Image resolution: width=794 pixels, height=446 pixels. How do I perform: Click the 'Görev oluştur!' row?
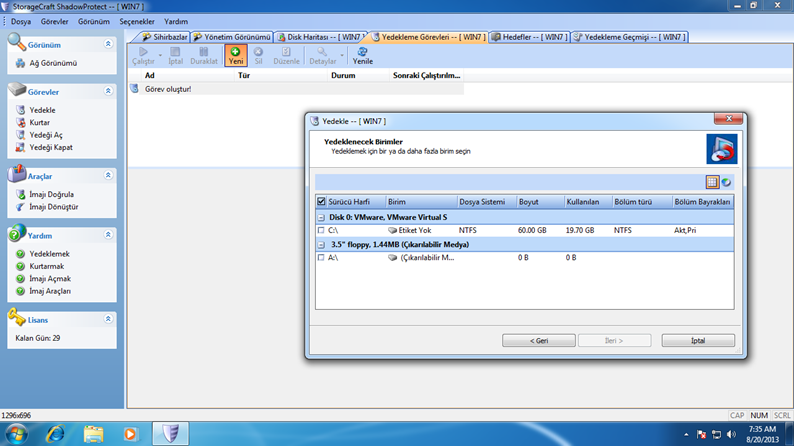[296, 89]
